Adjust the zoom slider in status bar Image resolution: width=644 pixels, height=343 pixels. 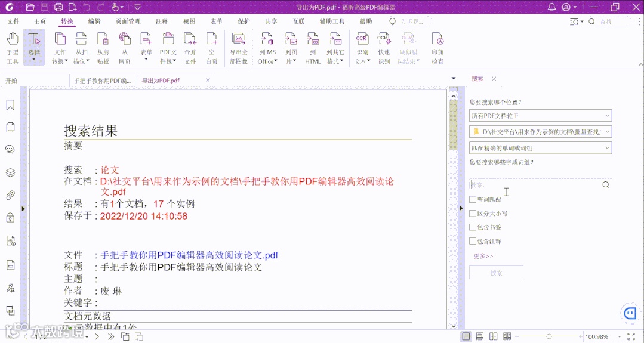[x=549, y=336]
